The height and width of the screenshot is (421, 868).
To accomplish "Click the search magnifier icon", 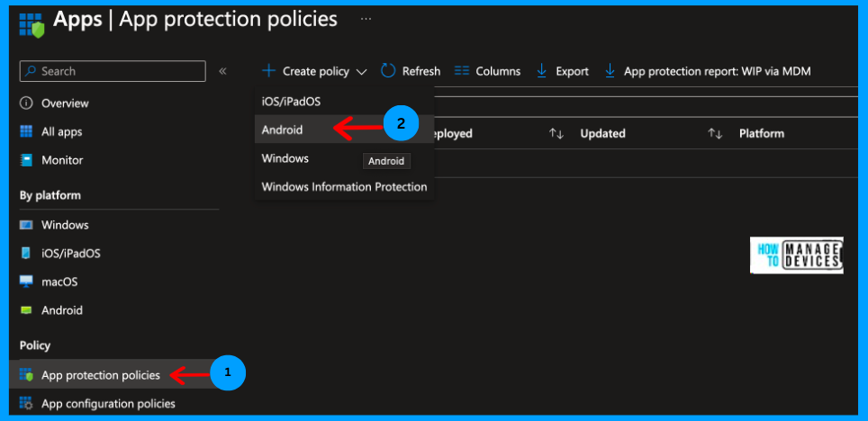I will tap(31, 71).
